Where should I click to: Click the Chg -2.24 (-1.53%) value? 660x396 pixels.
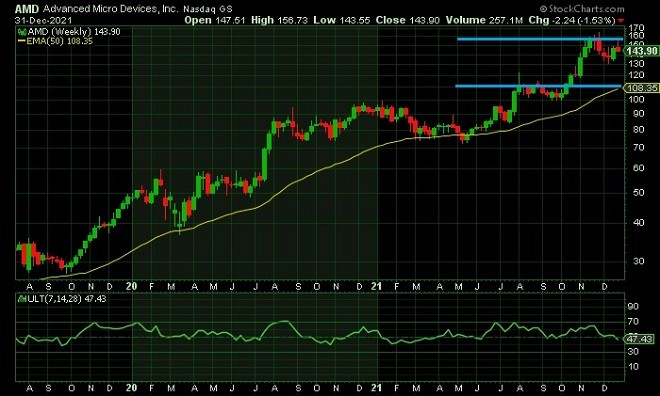click(x=572, y=20)
